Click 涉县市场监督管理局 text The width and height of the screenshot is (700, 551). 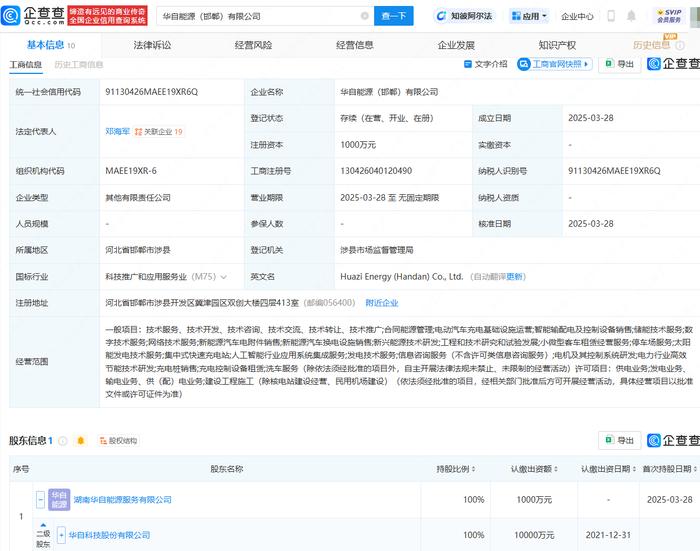[377, 250]
